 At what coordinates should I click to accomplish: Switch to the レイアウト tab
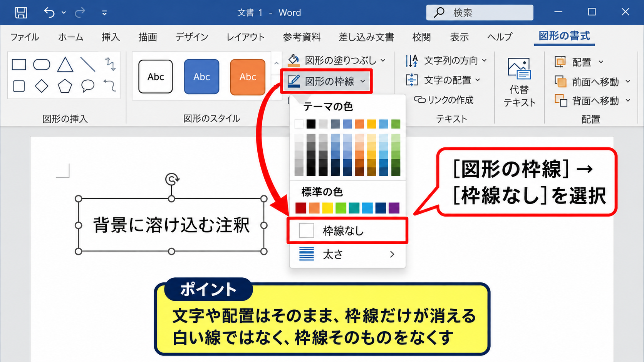[245, 37]
